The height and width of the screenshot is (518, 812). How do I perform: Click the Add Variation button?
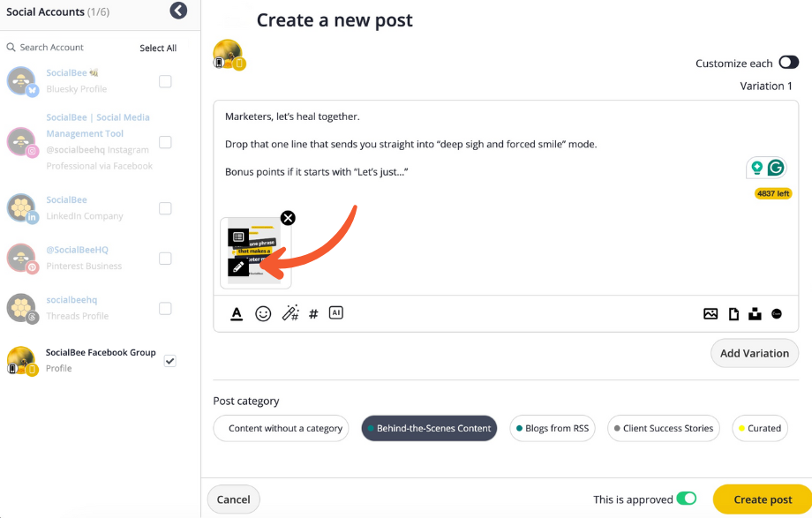(x=754, y=353)
